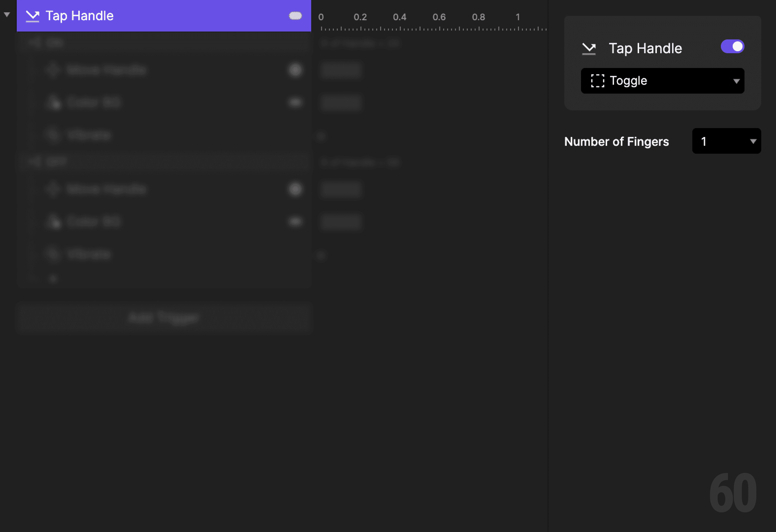
Task: Click the 0.4 mark on the timeline ruler
Action: click(400, 17)
